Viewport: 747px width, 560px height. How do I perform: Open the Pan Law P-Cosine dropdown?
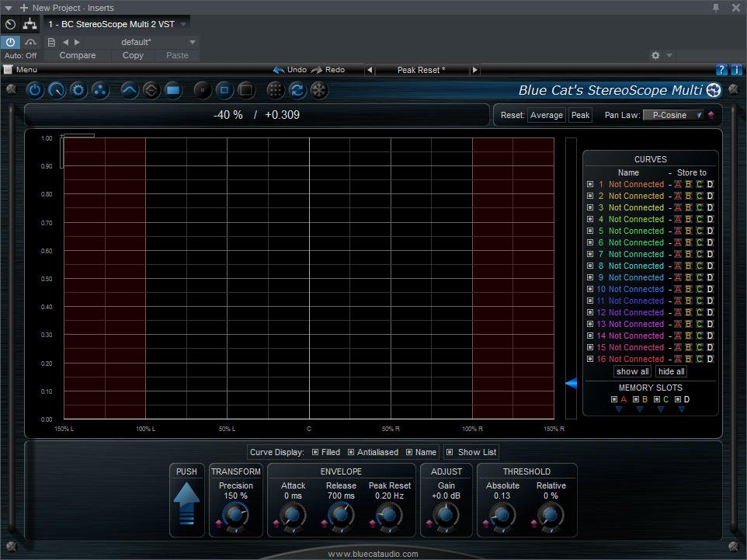click(x=673, y=115)
